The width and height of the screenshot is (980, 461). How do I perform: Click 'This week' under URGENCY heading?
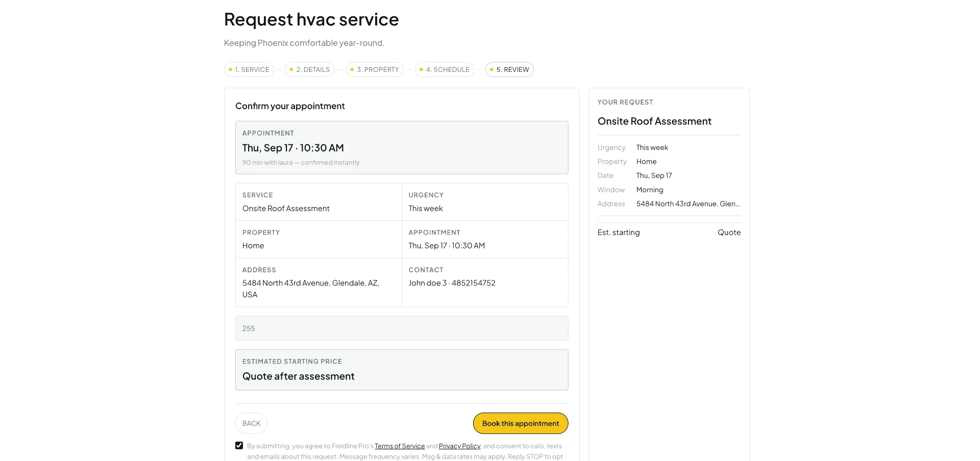click(426, 209)
